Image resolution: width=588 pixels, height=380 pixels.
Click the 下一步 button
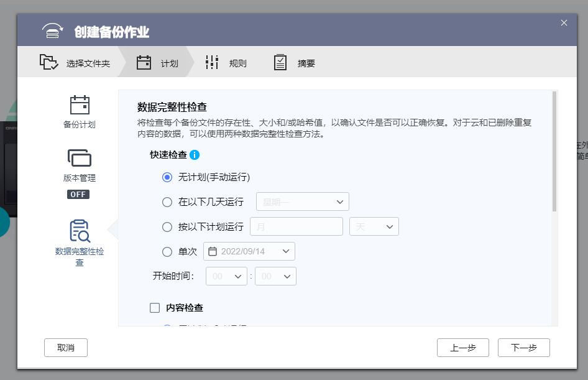523,348
